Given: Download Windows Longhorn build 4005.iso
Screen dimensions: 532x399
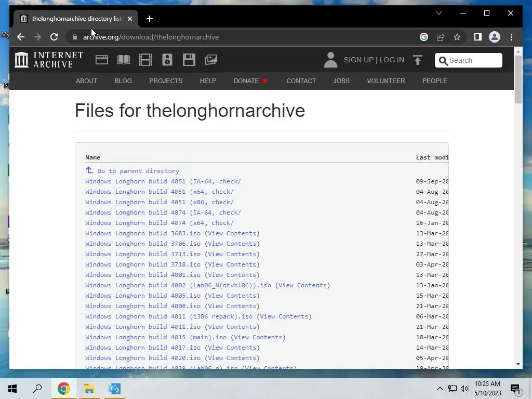Looking at the screenshot, I should click(x=143, y=296).
